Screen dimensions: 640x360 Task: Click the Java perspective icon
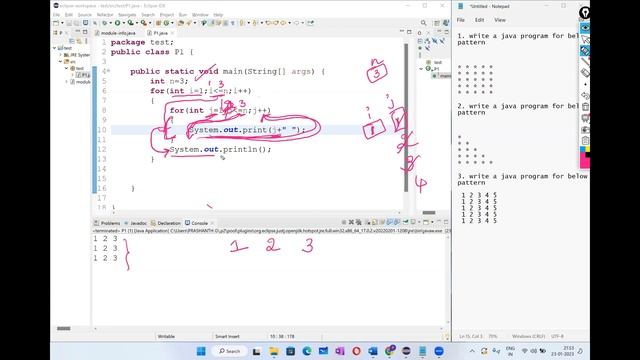tap(446, 23)
